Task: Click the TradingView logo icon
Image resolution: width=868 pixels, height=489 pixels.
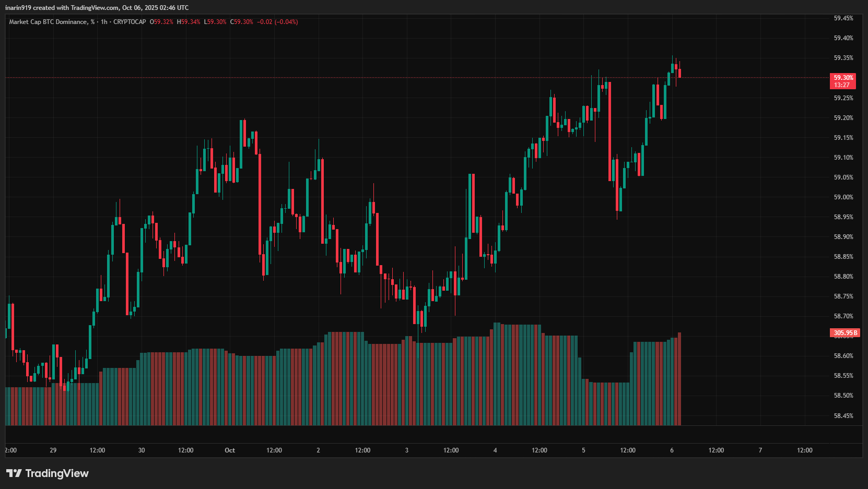Action: tap(14, 473)
